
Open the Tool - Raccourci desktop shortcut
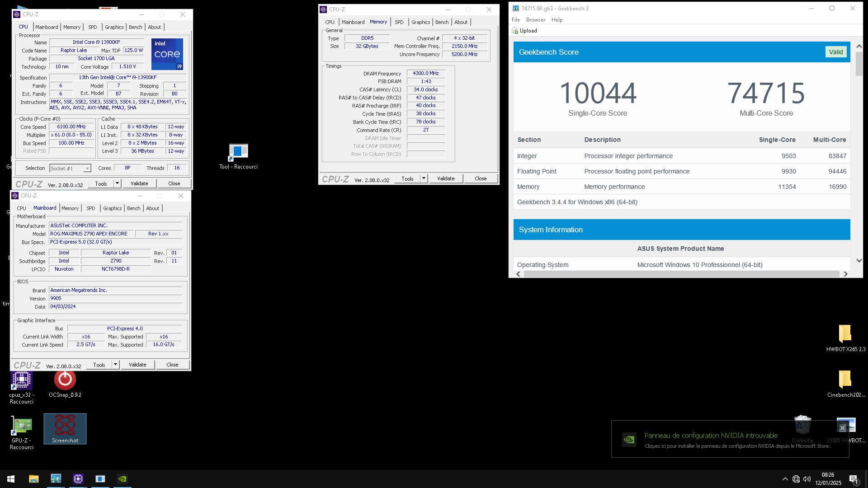(x=238, y=156)
